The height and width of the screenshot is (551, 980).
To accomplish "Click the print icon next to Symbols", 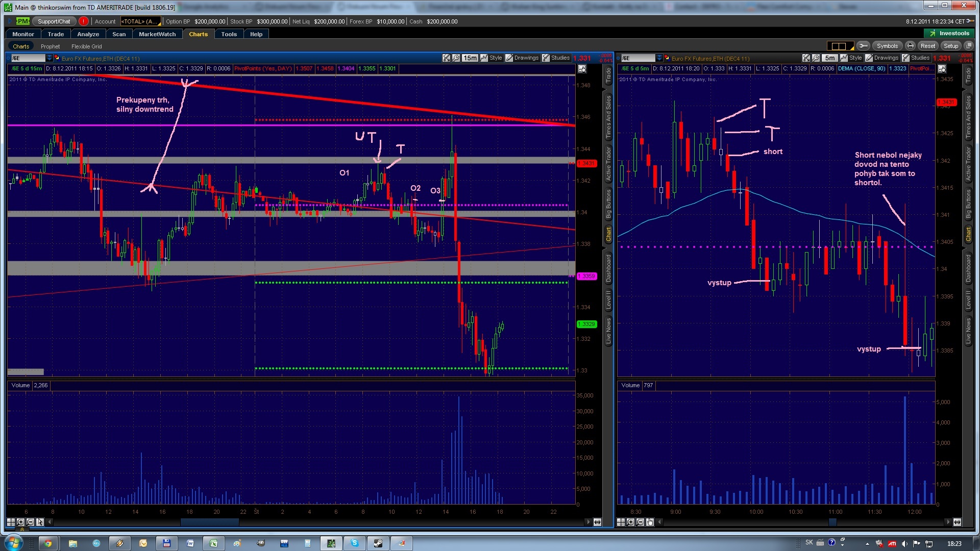I will (x=910, y=46).
